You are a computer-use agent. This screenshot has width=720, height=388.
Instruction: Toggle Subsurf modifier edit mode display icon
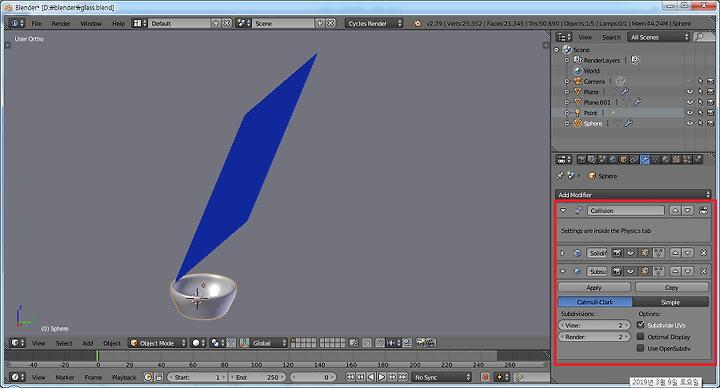pyautogui.click(x=645, y=271)
